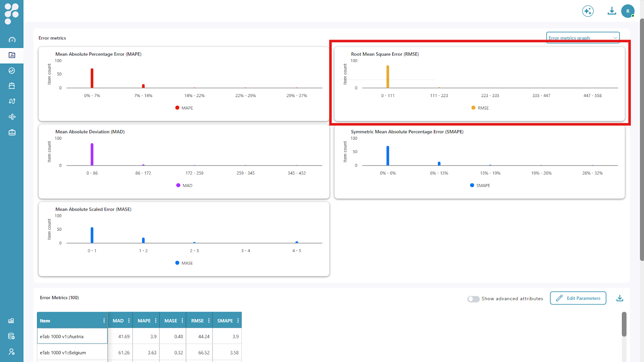The image size is (644, 362).
Task: Click the AI sparkle assistant icon
Action: [588, 11]
